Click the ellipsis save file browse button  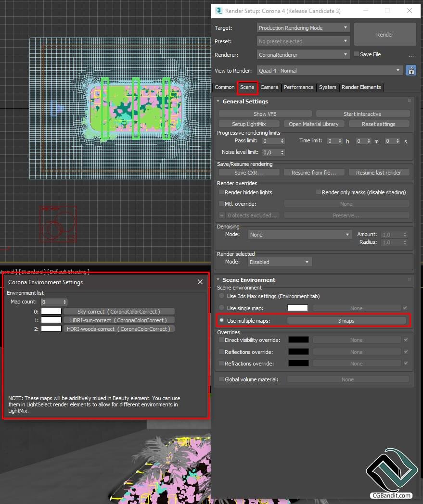[x=411, y=55]
